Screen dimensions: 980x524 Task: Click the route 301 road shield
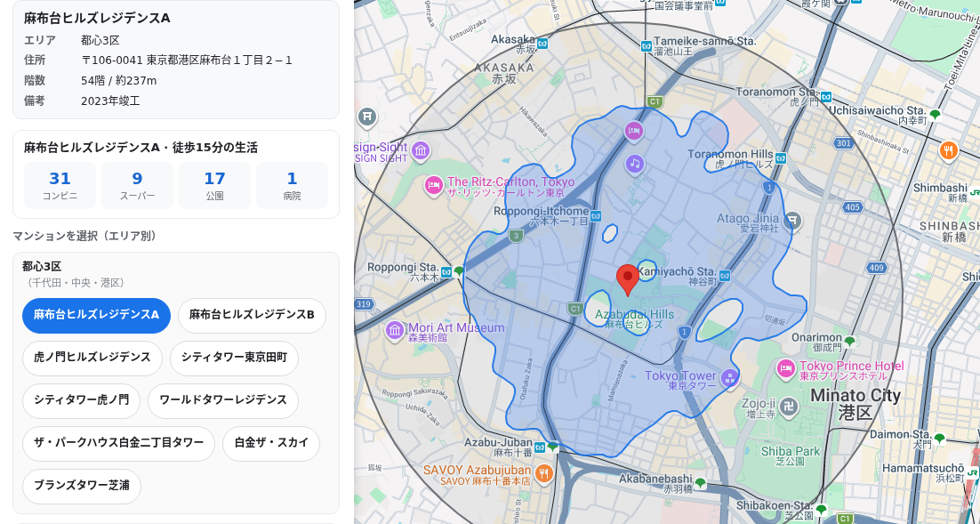(843, 143)
